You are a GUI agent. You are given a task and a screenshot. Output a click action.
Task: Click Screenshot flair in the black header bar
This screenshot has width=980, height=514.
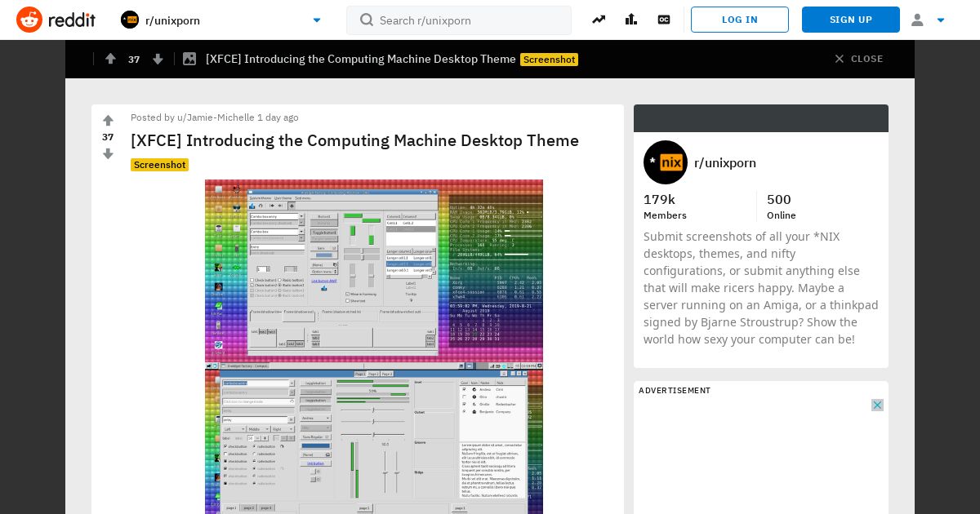point(549,60)
